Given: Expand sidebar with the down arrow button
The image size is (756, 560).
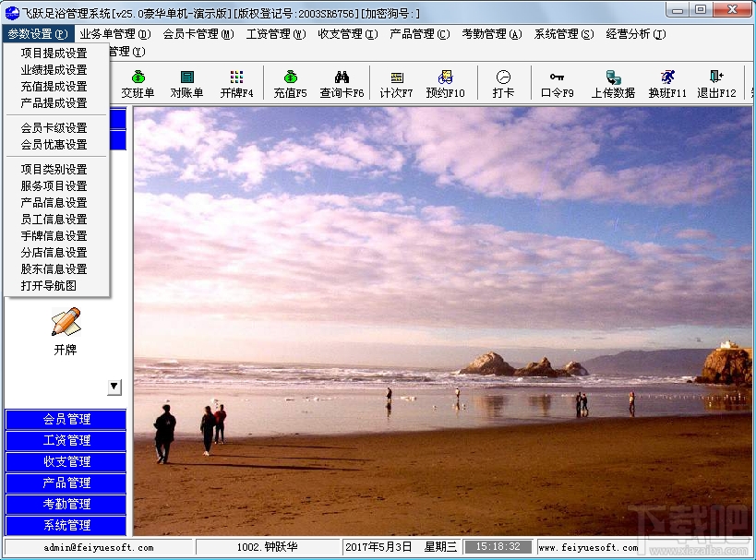Looking at the screenshot, I should [x=114, y=387].
